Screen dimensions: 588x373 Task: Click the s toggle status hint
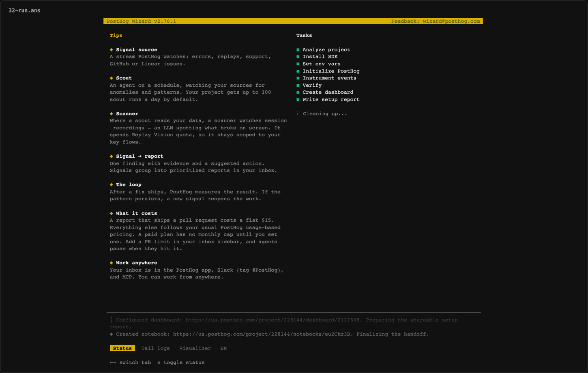(181, 362)
